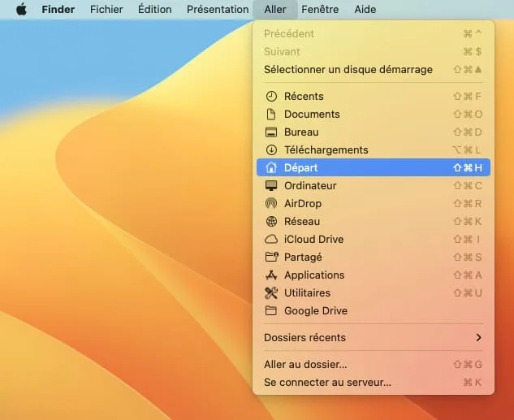Click the Dossiers récents chevron arrow
This screenshot has width=514, height=420.
[x=478, y=337]
